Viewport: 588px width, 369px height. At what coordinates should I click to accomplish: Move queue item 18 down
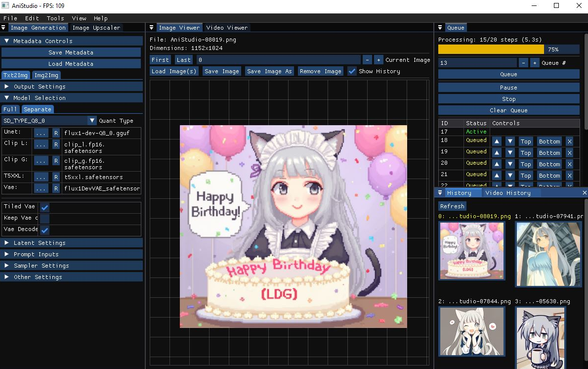coord(510,141)
